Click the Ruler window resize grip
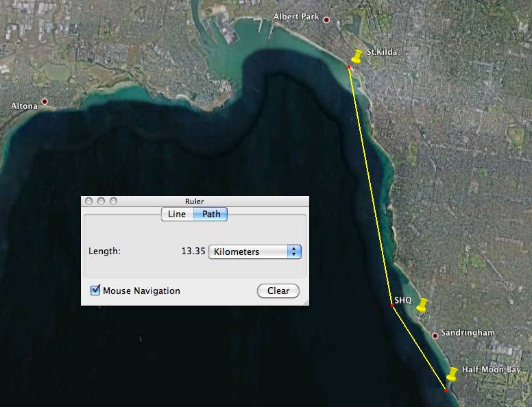 [304, 301]
